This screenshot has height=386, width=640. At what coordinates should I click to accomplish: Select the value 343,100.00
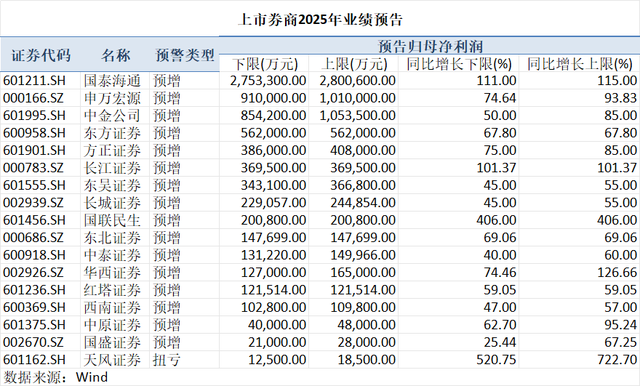pos(273,185)
